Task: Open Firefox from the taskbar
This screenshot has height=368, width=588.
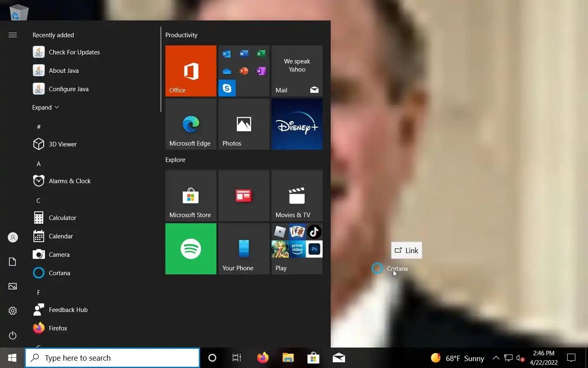Action: click(x=263, y=358)
